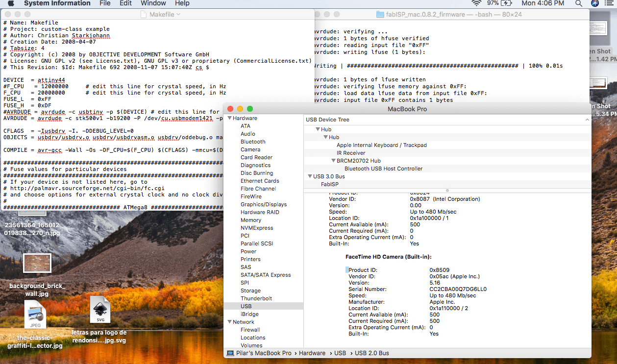
Task: Select Fibre Channel in the sidebar
Action: click(x=258, y=189)
